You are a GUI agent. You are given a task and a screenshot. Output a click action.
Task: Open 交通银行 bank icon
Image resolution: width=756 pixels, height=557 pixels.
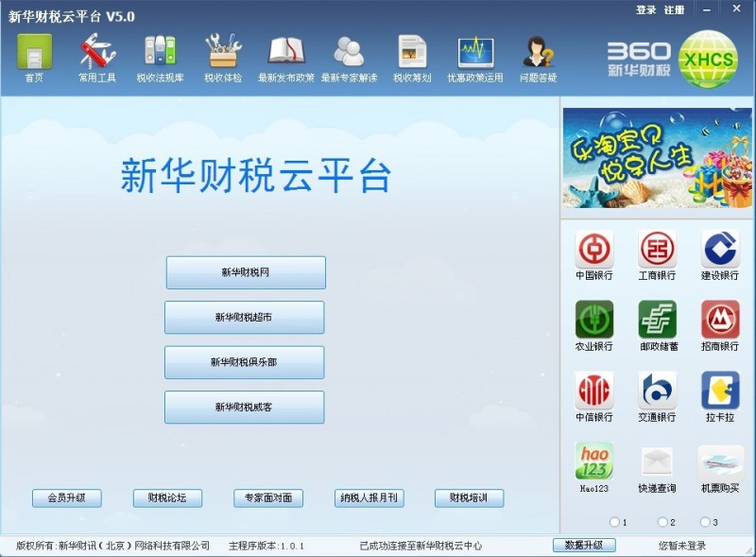coord(657,390)
